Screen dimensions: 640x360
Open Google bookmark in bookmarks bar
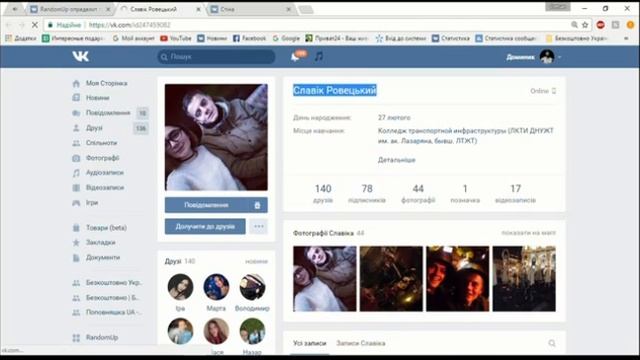(x=286, y=38)
